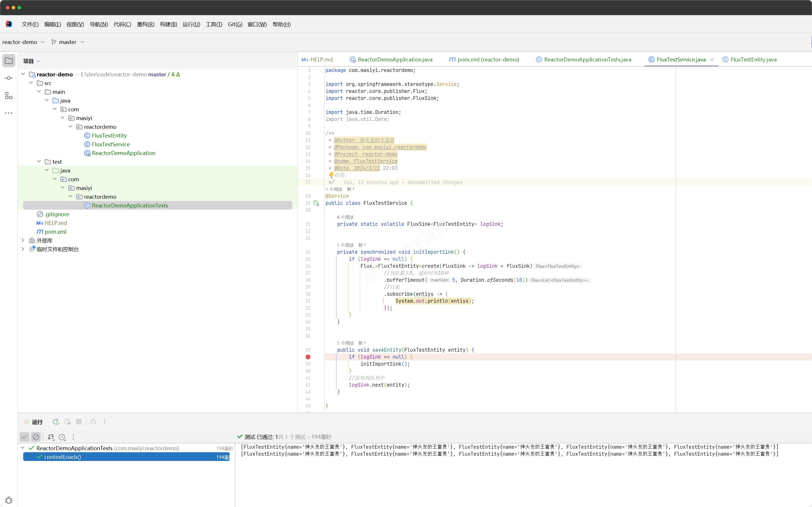This screenshot has height=507, width=812.
Task: Click the Rerun tests icon
Action: click(56, 422)
